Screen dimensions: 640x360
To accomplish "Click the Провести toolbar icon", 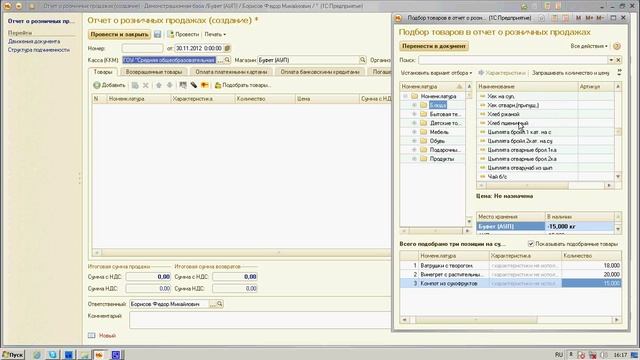I will tap(171, 34).
